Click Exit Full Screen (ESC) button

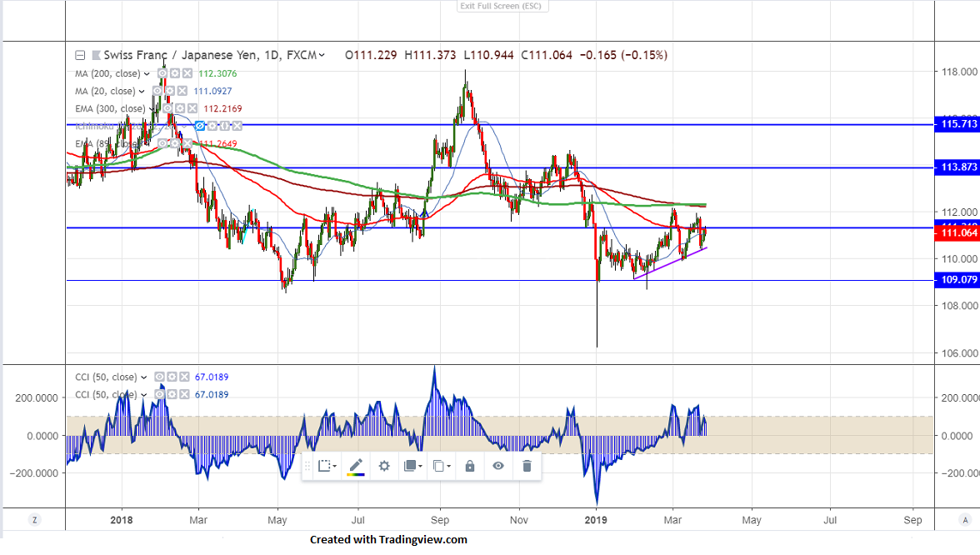pyautogui.click(x=501, y=7)
